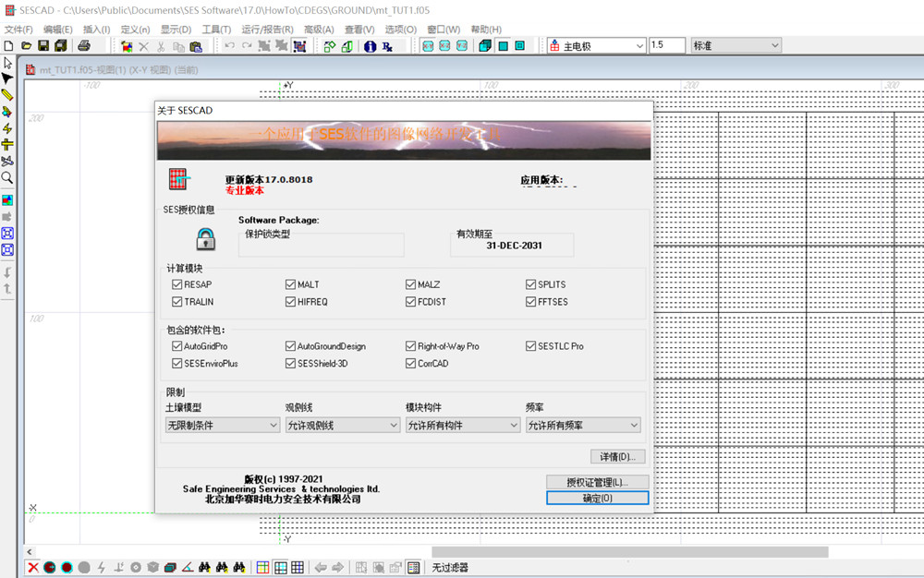Toggle the MALT checkbox

pyautogui.click(x=290, y=284)
